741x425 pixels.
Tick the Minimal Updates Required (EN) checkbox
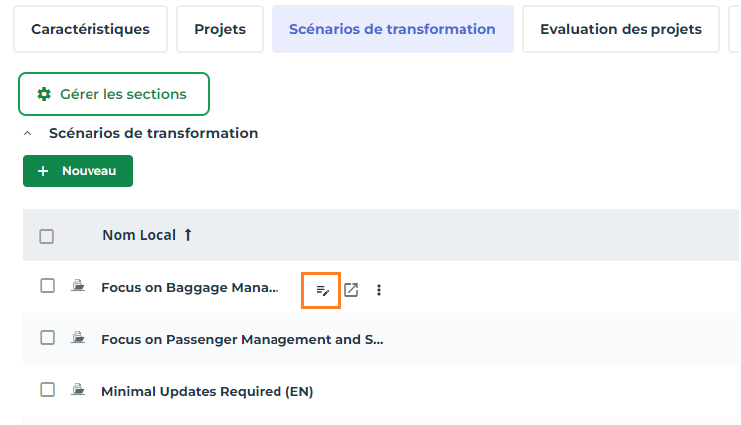click(47, 390)
